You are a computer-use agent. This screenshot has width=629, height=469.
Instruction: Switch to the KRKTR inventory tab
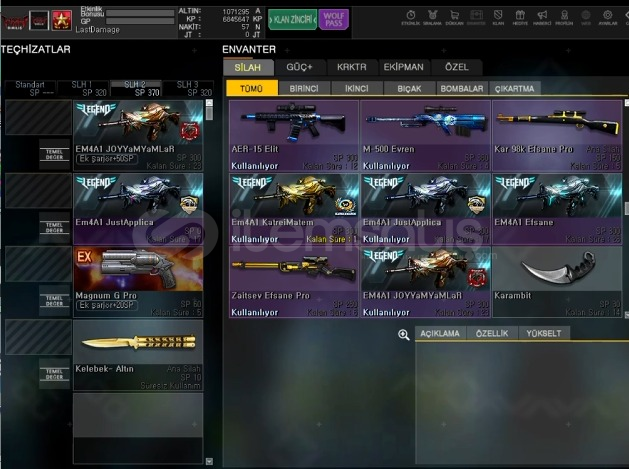(352, 67)
